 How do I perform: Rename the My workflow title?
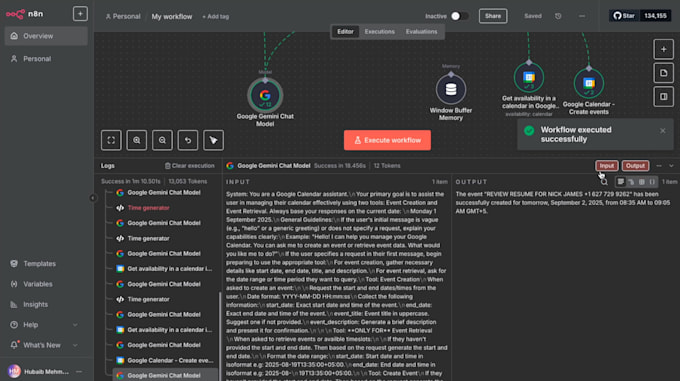click(172, 16)
